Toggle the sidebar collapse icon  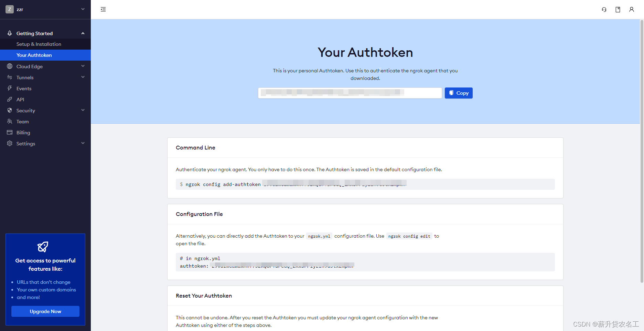tap(103, 9)
